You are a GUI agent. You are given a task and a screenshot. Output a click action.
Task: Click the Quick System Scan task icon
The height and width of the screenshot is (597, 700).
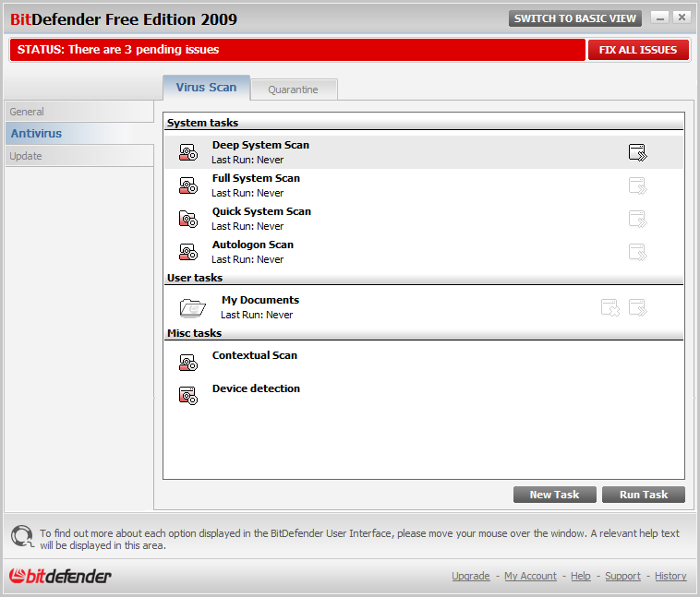pyautogui.click(x=188, y=219)
